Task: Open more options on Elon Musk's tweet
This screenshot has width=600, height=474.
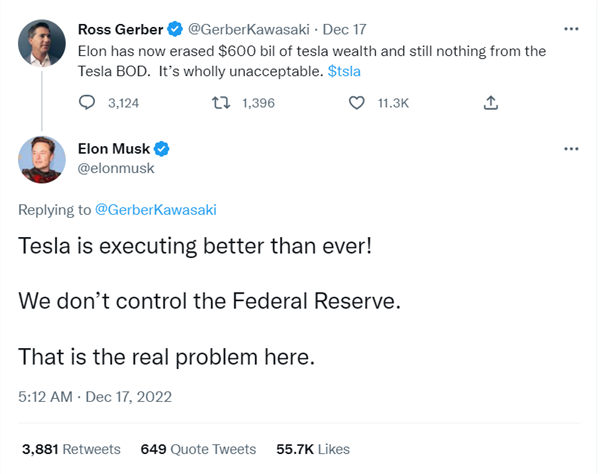Action: tap(571, 149)
